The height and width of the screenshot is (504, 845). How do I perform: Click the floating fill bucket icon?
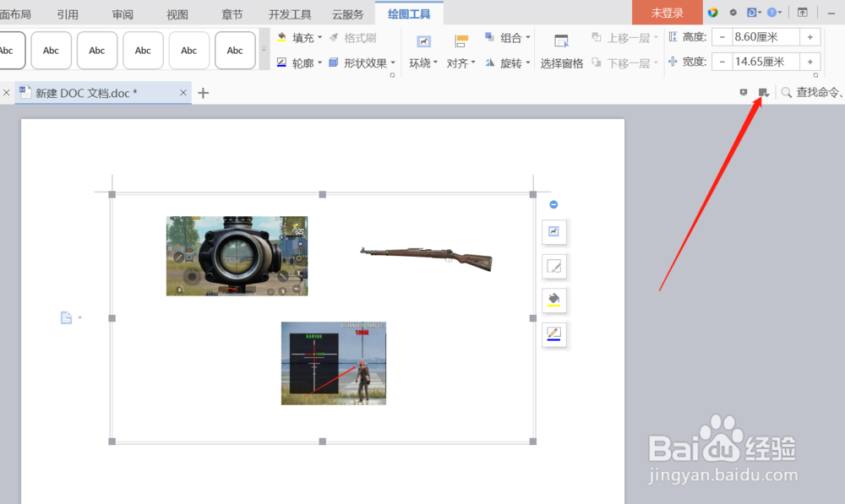pos(554,300)
